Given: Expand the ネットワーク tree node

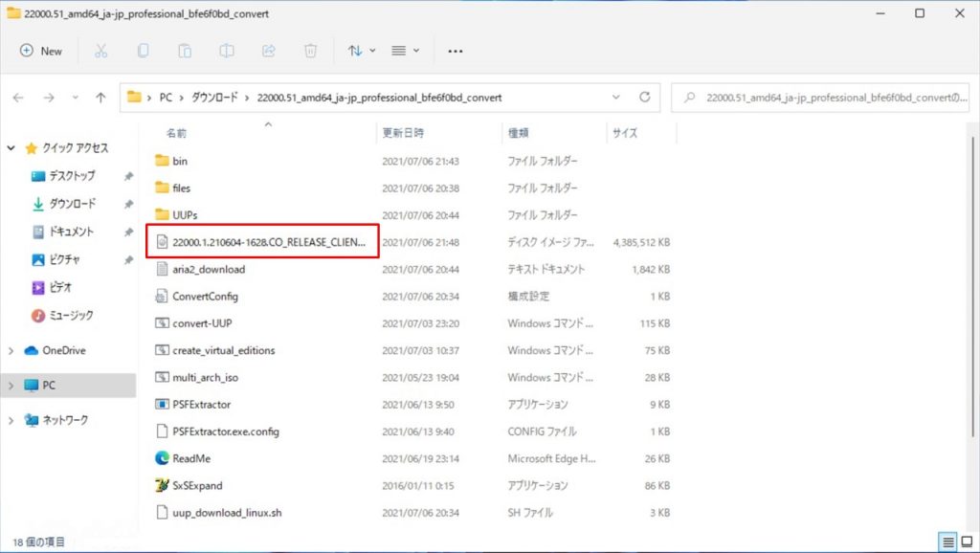Looking at the screenshot, I should point(11,420).
